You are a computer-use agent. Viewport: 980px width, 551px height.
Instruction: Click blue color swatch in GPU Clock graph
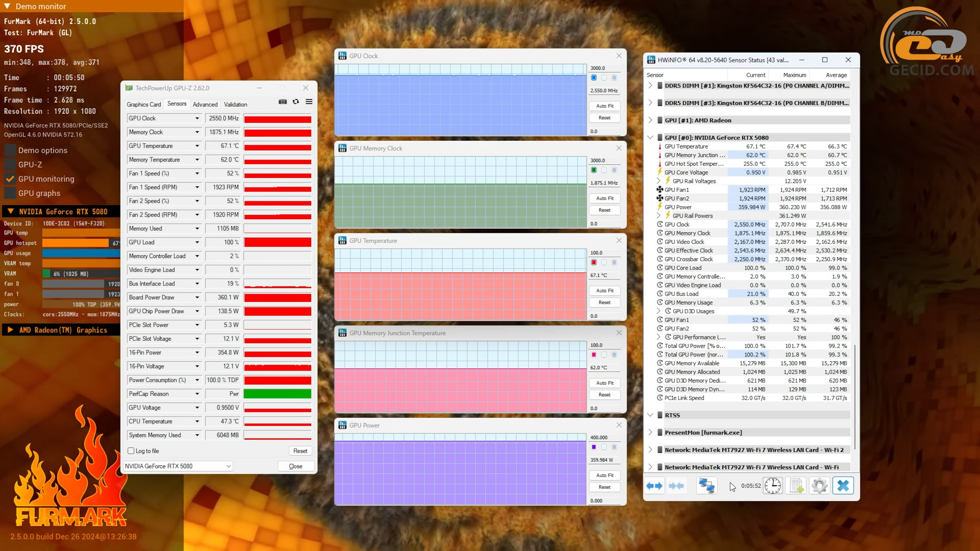click(x=594, y=78)
